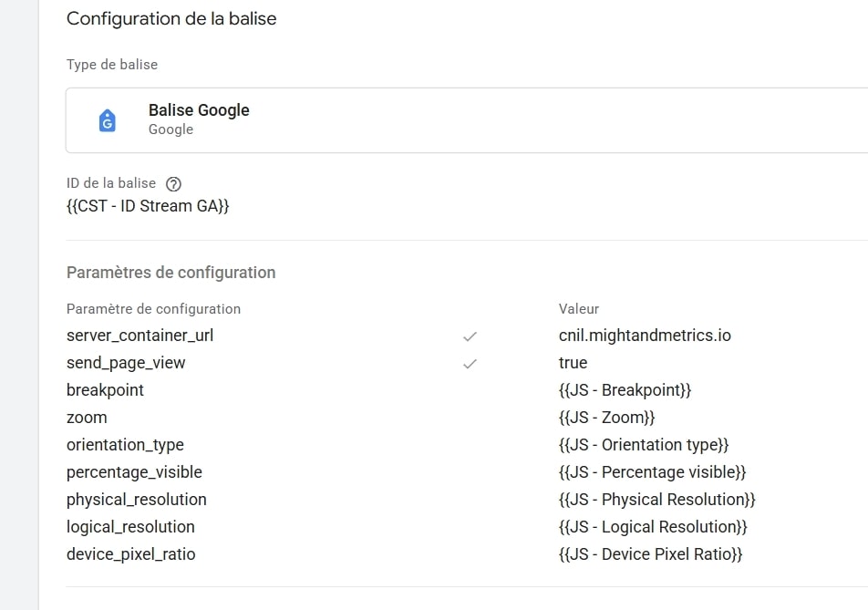Click the {{JS - Device Pixel Ratio}} variable
Viewport: 868px width, 610px height.
coord(651,553)
